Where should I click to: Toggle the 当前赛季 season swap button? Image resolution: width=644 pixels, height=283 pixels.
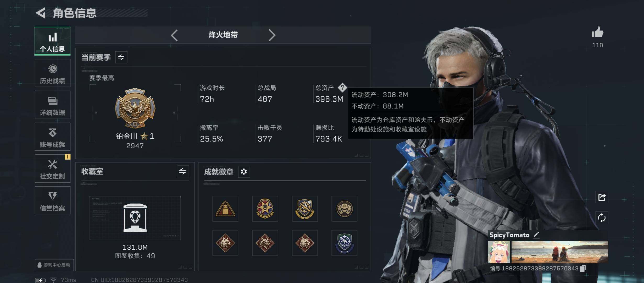click(x=121, y=57)
